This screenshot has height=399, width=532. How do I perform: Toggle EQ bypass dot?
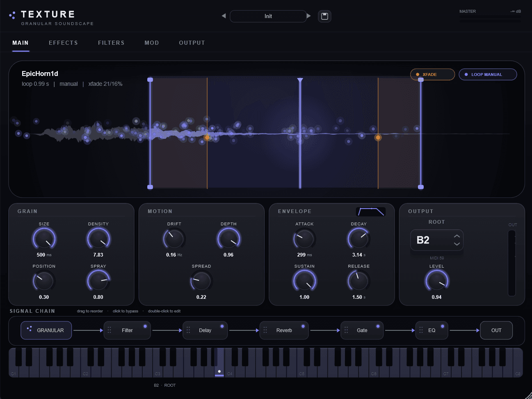443,326
